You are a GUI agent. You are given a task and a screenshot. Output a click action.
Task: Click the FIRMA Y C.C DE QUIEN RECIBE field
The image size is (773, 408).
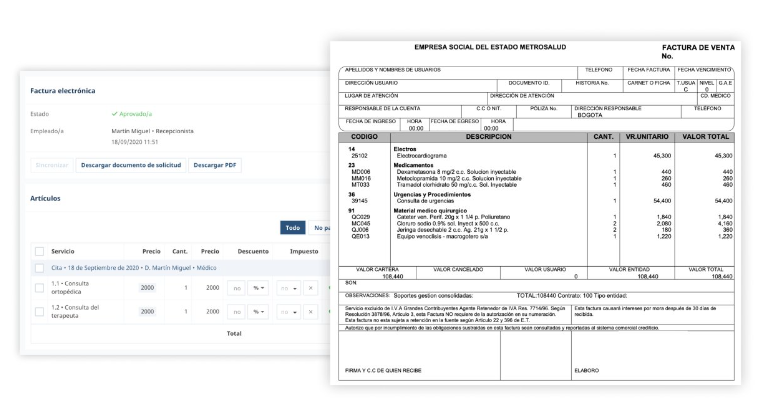click(x=383, y=371)
